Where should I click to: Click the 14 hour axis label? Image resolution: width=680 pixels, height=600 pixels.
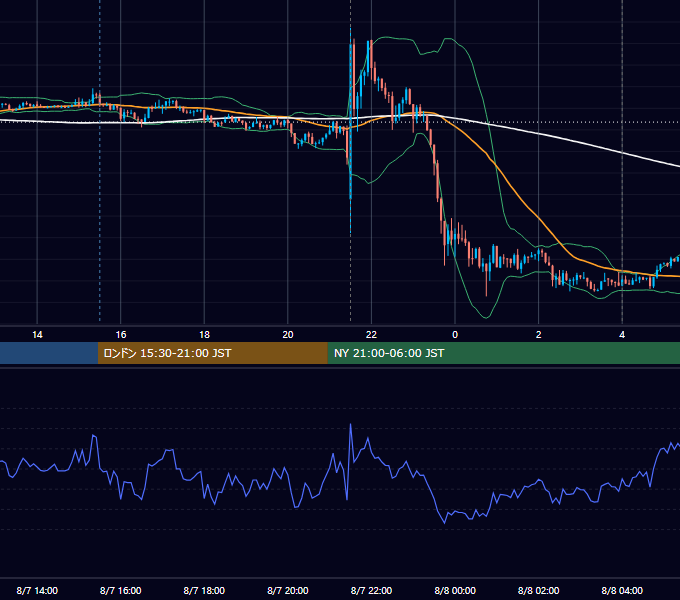pyautogui.click(x=37, y=335)
